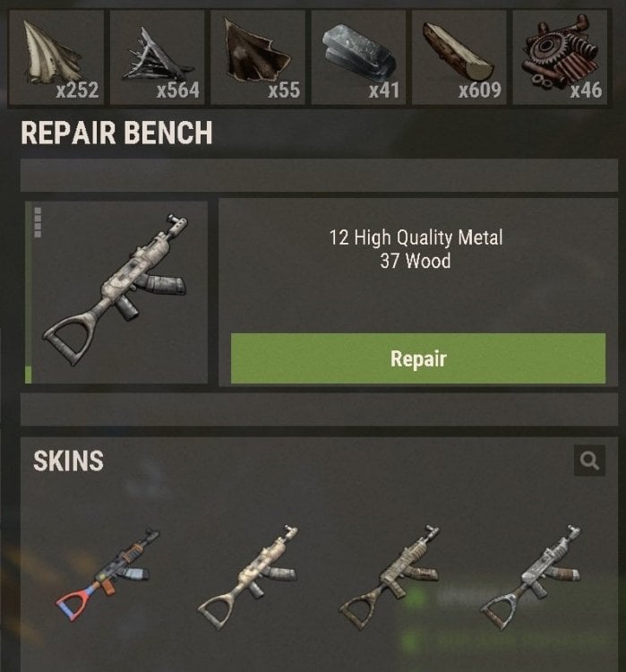Click the empty bar above the repair slot
626x672 pixels.
[319, 176]
